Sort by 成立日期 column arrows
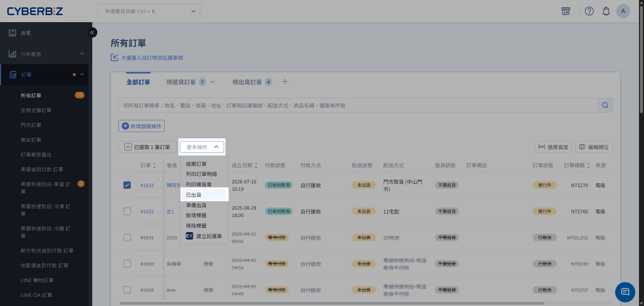This screenshot has height=306, width=644. point(256,165)
